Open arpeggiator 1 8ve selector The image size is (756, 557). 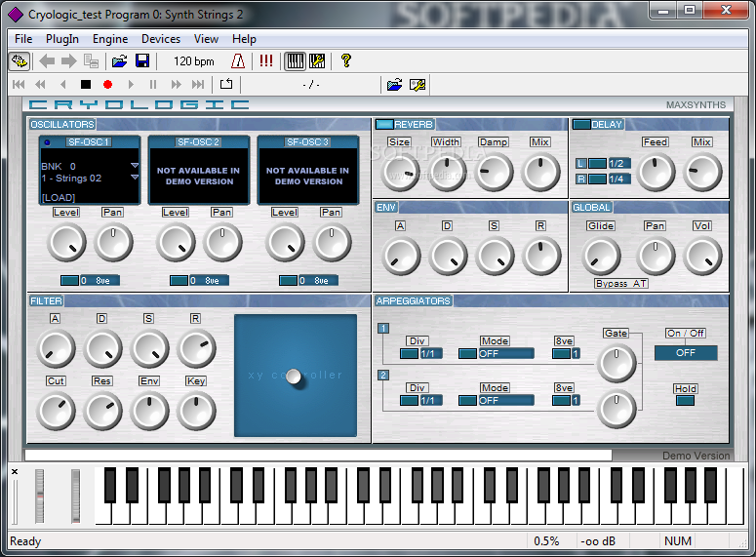point(566,353)
